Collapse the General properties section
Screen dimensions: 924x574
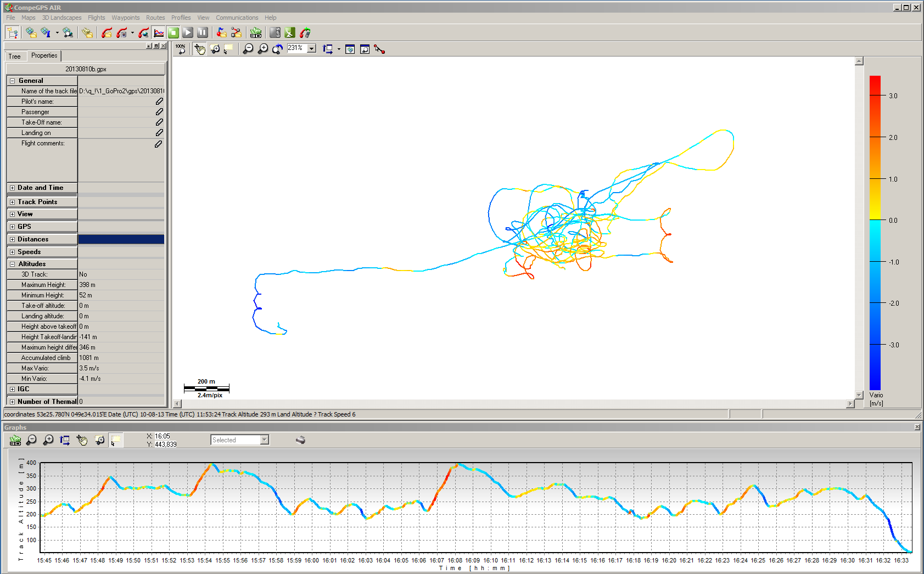pyautogui.click(x=12, y=81)
